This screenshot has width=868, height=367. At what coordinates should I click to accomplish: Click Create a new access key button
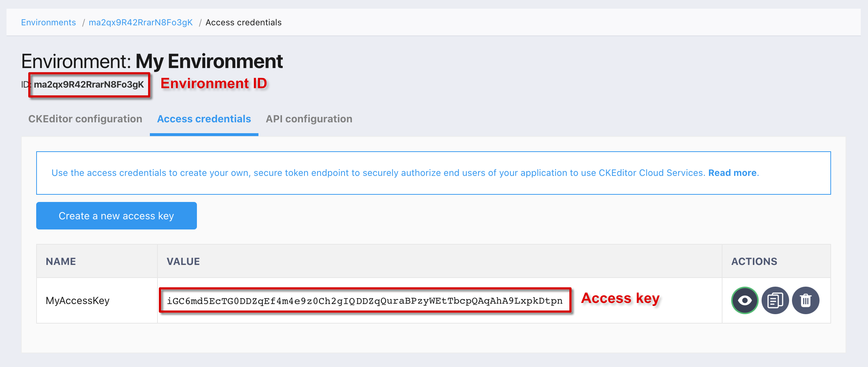[117, 216]
